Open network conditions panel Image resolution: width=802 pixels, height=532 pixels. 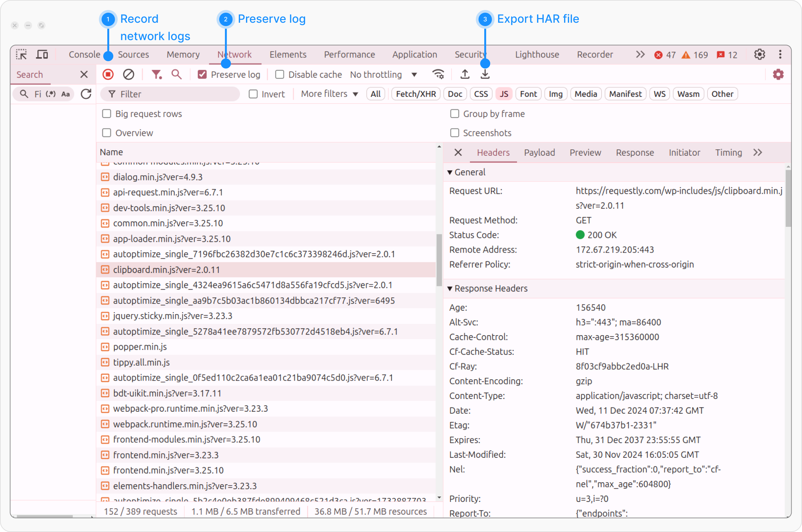pos(438,74)
